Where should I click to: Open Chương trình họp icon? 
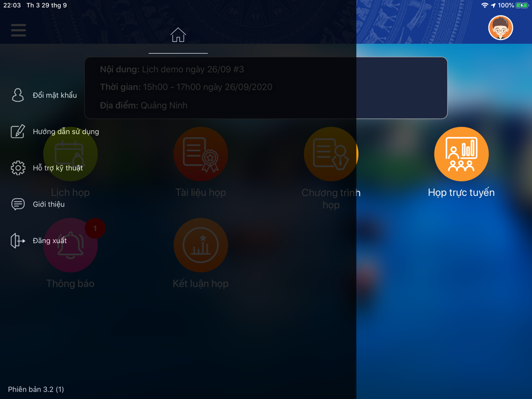331,154
